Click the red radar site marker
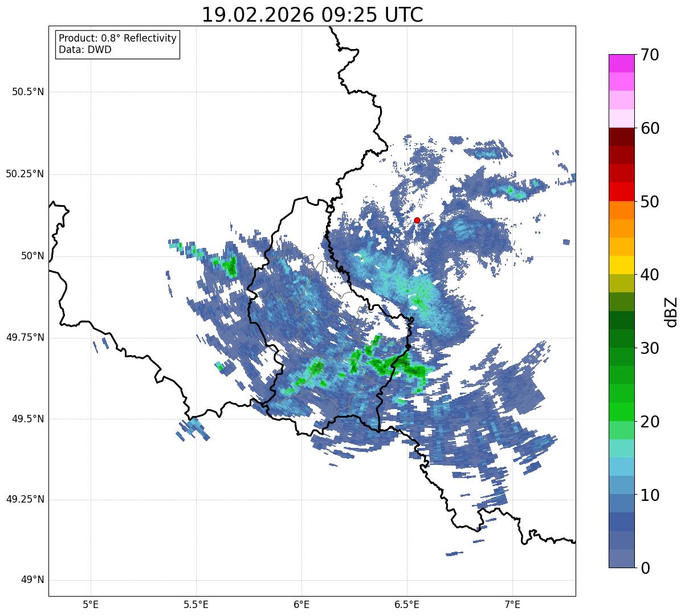685x616 pixels. [417, 220]
